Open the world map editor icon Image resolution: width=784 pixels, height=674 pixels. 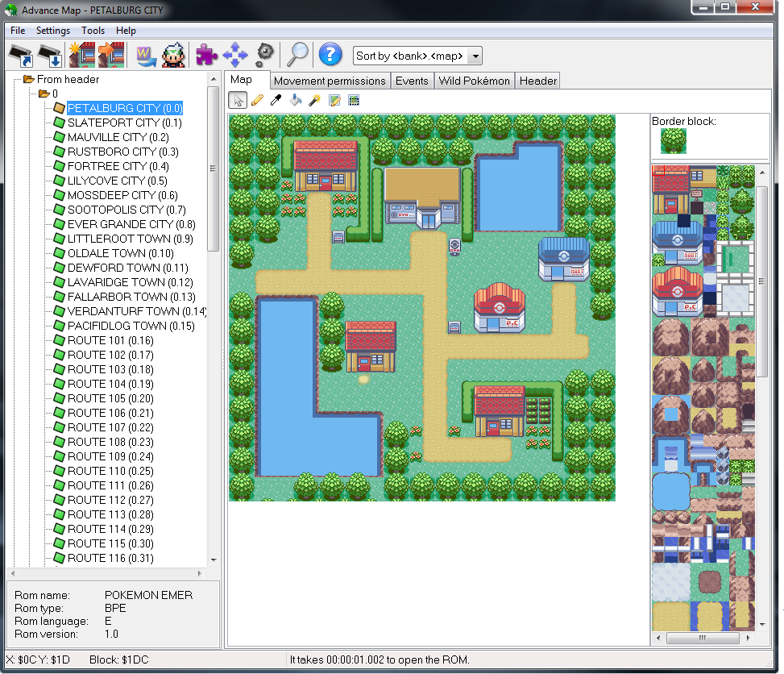point(146,55)
